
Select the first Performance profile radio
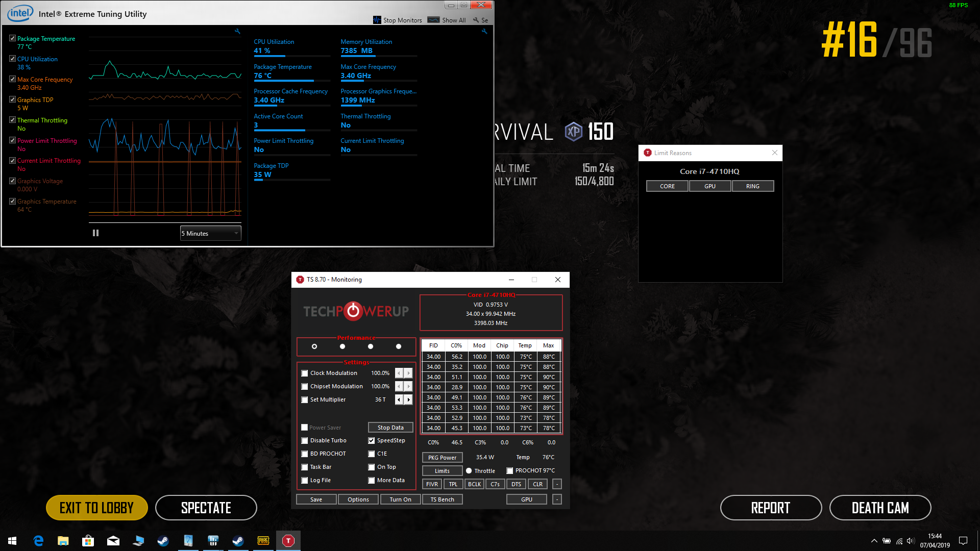pyautogui.click(x=314, y=346)
